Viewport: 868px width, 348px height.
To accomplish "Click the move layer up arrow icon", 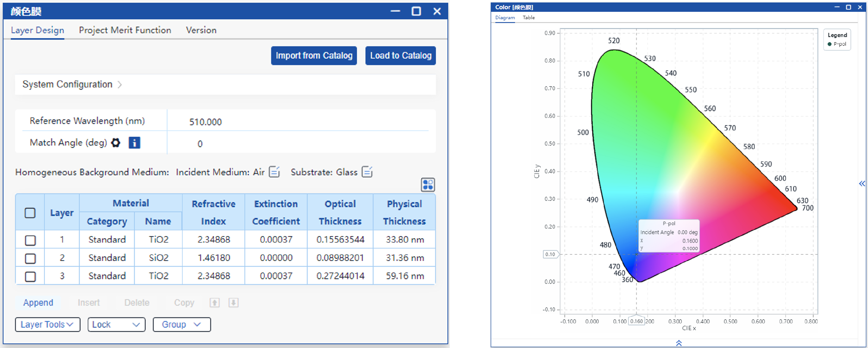I will 215,303.
